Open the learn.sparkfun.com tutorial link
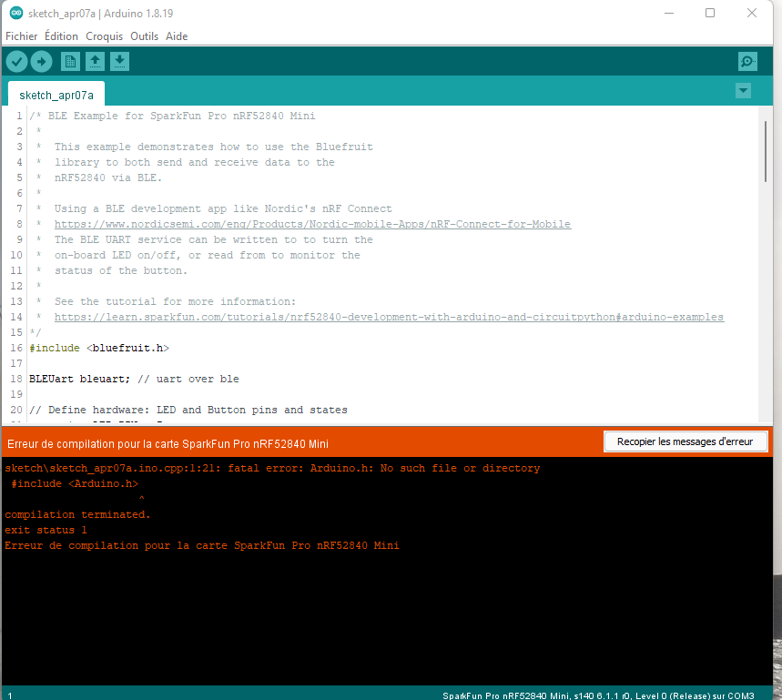782x700 pixels. [x=389, y=317]
